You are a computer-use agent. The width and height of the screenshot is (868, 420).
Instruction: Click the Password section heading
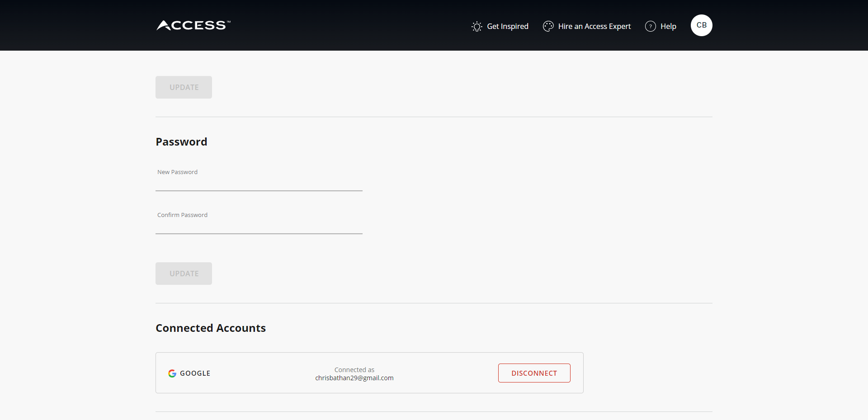tap(181, 142)
